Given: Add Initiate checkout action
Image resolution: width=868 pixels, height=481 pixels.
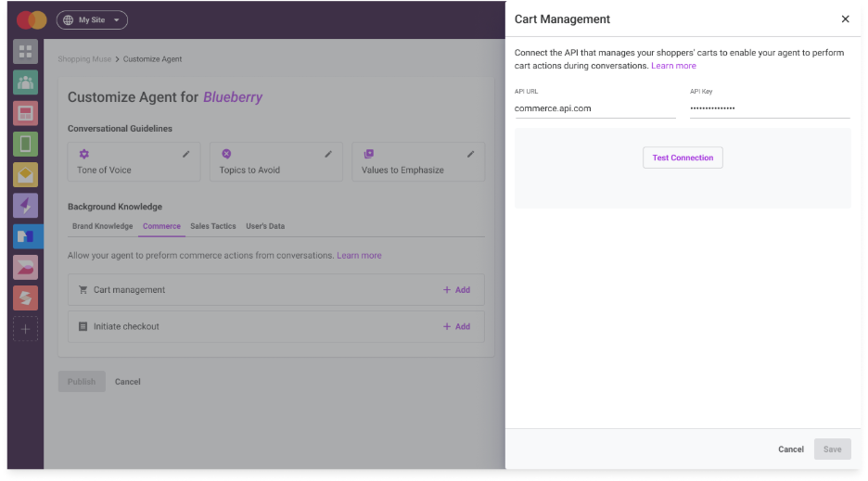Looking at the screenshot, I should tap(456, 326).
